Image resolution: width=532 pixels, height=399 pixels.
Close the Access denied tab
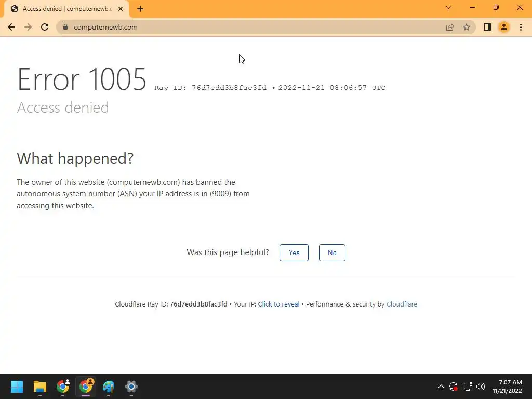pyautogui.click(x=121, y=9)
